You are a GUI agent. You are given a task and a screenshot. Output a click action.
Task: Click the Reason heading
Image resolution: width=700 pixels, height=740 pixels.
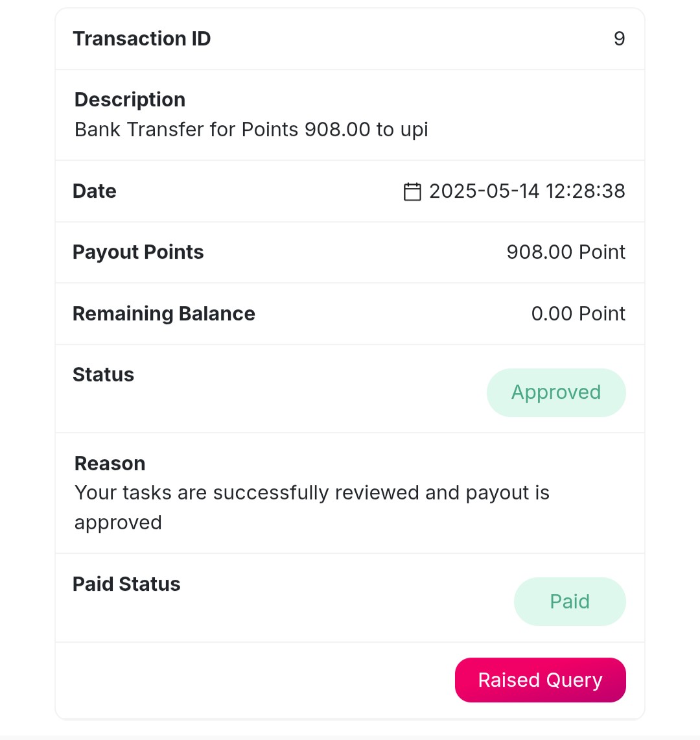coord(110,464)
